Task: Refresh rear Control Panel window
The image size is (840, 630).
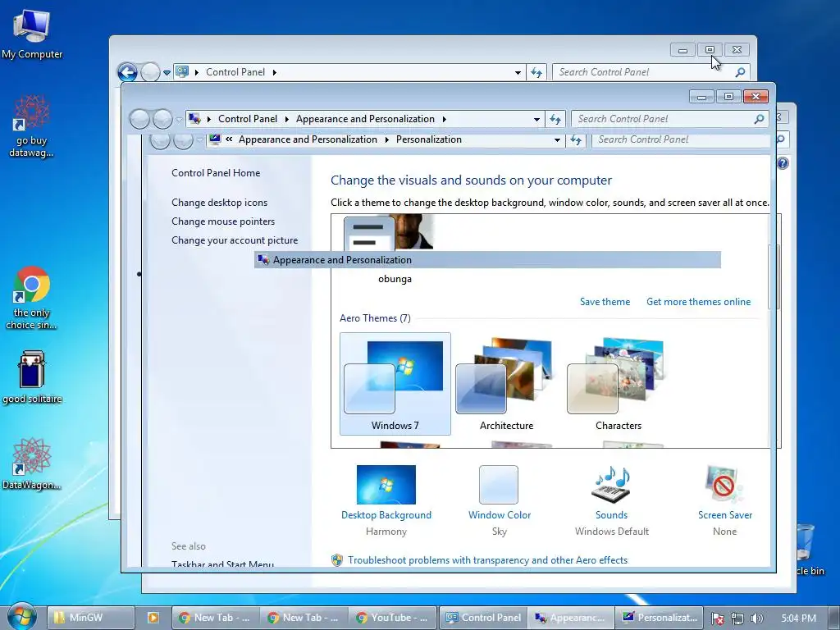Action: 536,72
